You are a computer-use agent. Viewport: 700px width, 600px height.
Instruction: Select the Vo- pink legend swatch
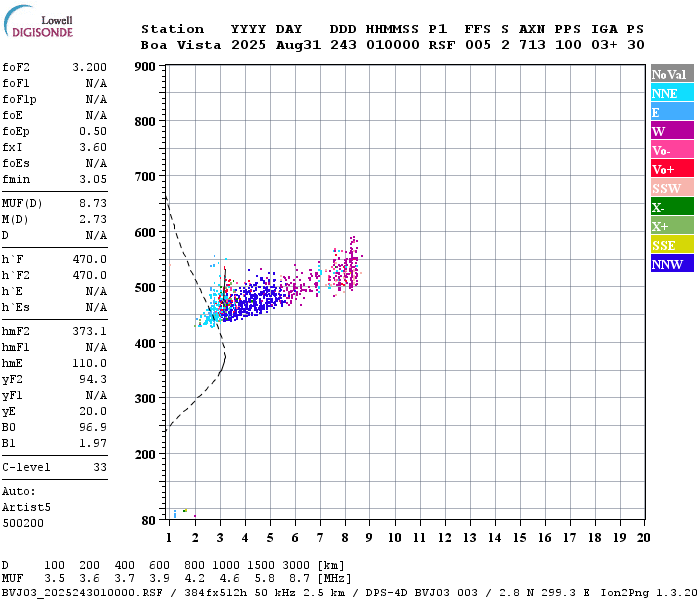[x=672, y=150]
